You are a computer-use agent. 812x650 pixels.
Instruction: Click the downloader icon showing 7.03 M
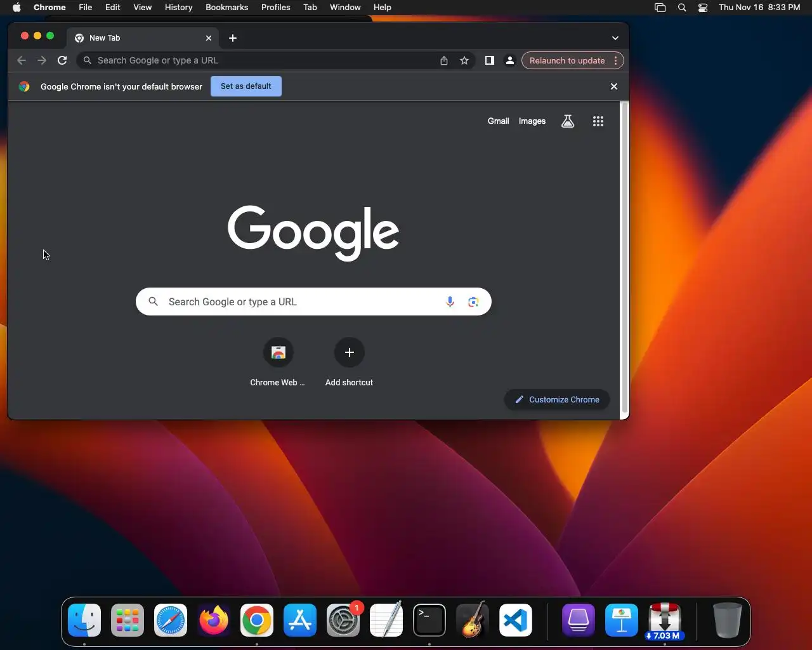664,620
